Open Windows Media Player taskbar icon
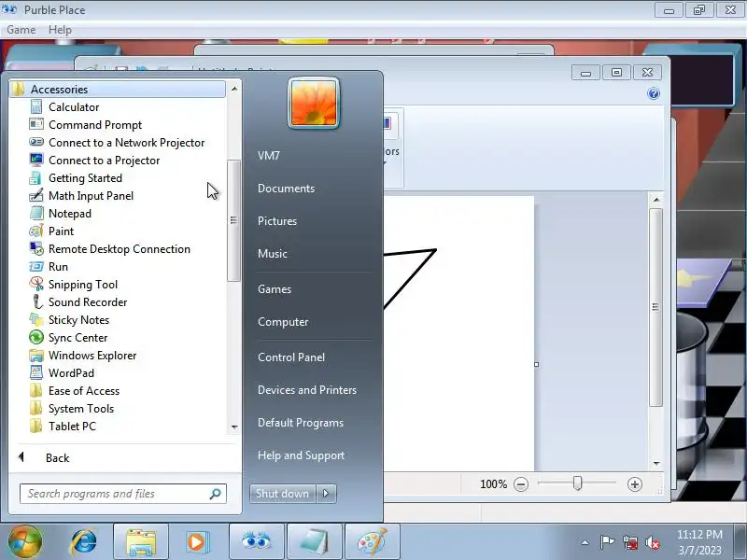The image size is (747, 560). [197, 542]
